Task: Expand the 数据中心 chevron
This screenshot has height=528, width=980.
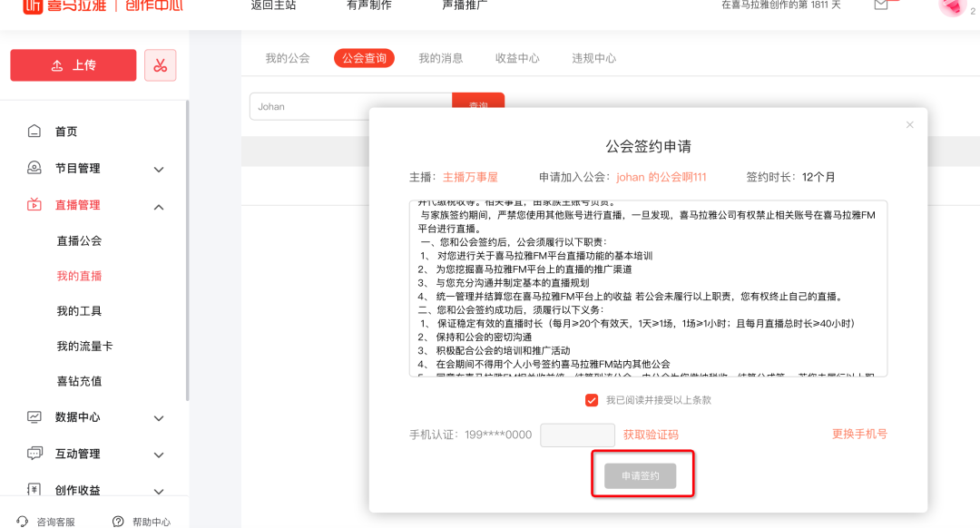Action: pos(159,418)
